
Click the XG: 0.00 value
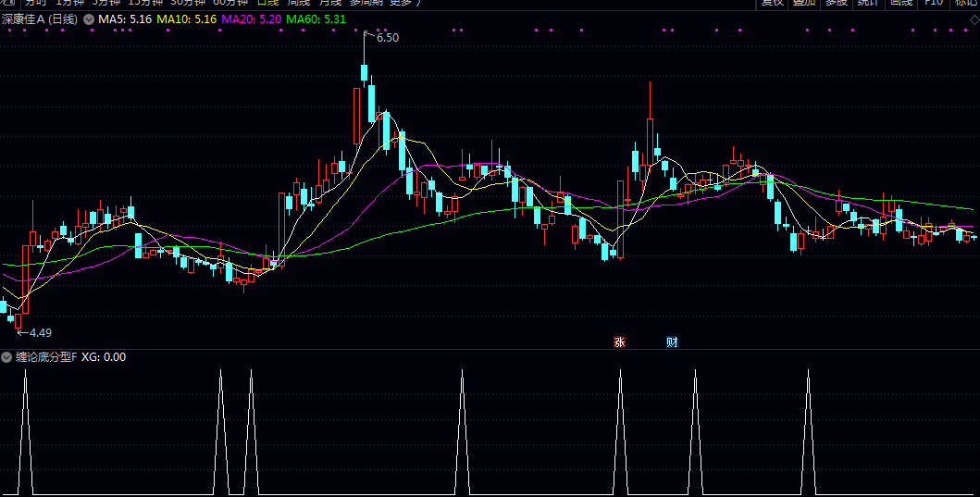point(104,357)
